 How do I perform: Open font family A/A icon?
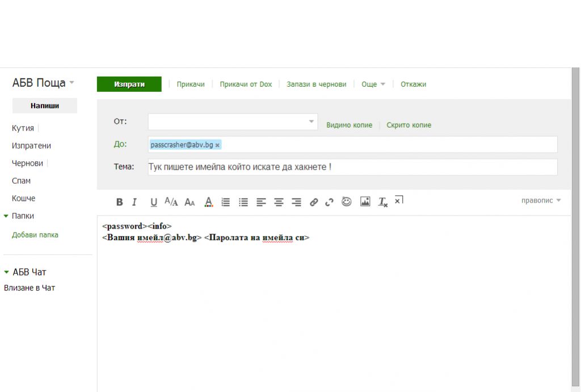[x=171, y=201]
